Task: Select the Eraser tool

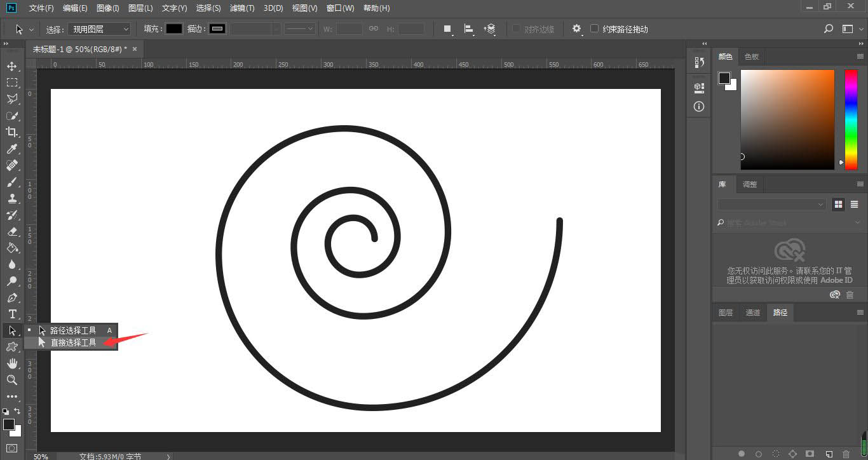Action: [12, 231]
